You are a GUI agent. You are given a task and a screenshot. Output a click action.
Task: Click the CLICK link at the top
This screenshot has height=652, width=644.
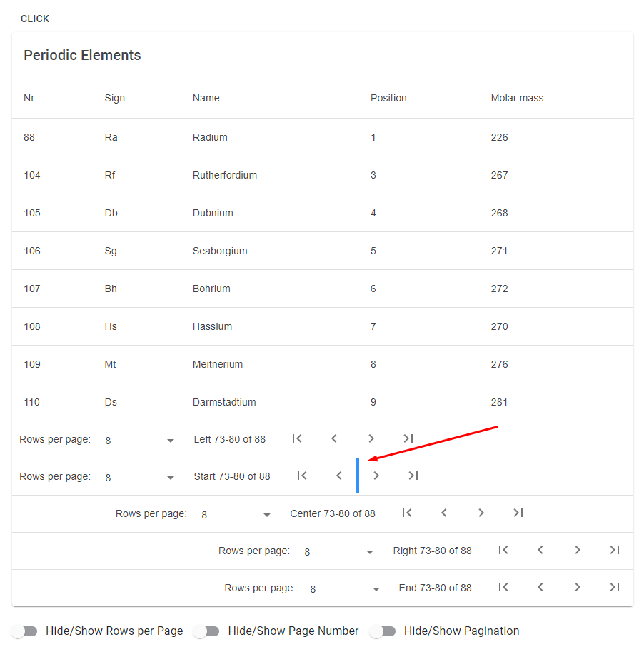click(35, 19)
